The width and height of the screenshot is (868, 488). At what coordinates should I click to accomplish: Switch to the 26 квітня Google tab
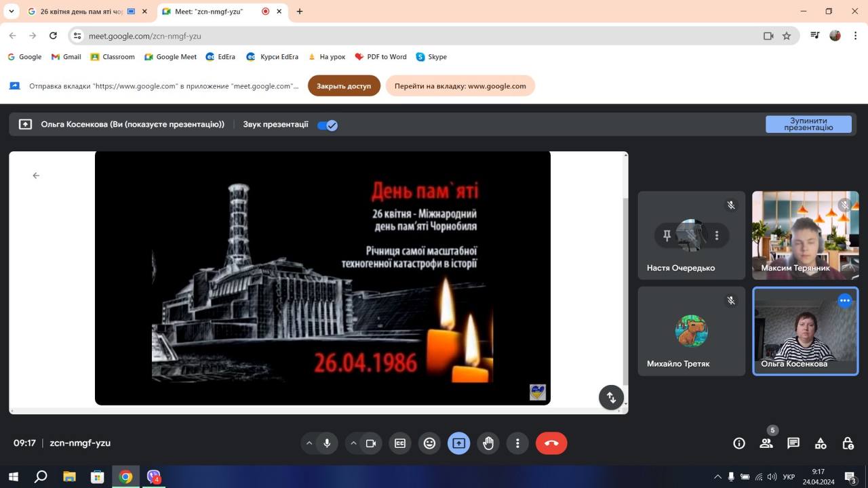pos(81,12)
